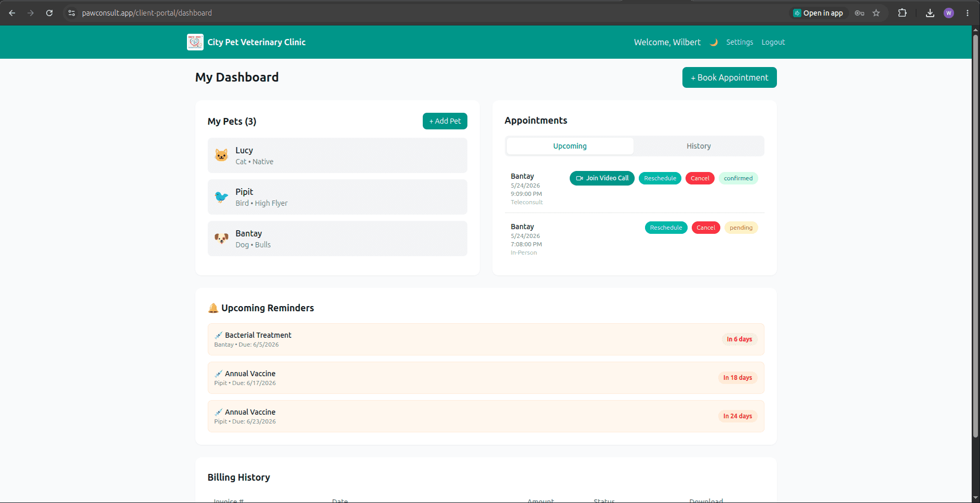Click the confirmed status badge

click(x=739, y=178)
